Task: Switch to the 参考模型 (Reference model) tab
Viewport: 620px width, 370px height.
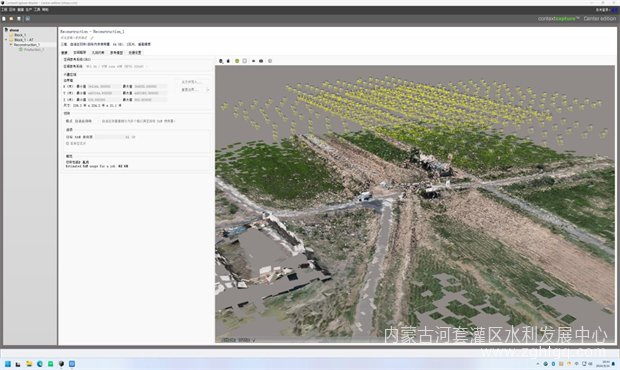Action: [116, 53]
